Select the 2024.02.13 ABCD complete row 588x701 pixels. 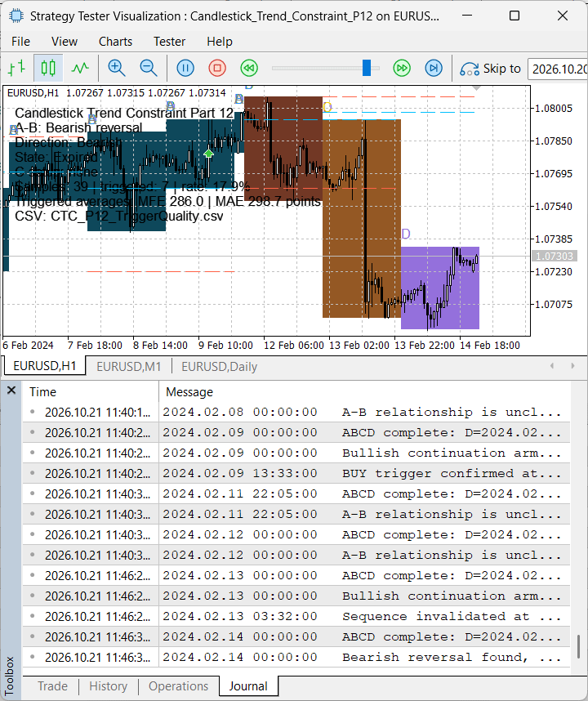(296, 575)
